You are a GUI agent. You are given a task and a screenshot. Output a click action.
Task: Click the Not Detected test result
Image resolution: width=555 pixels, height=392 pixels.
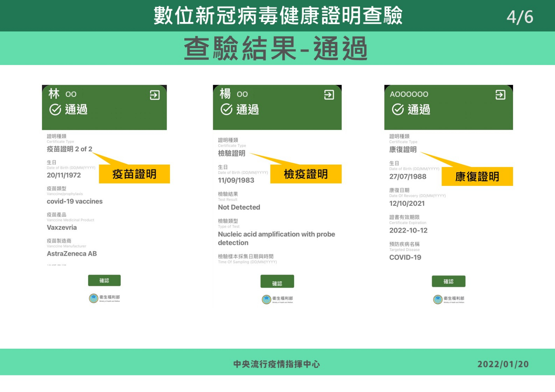tap(239, 208)
